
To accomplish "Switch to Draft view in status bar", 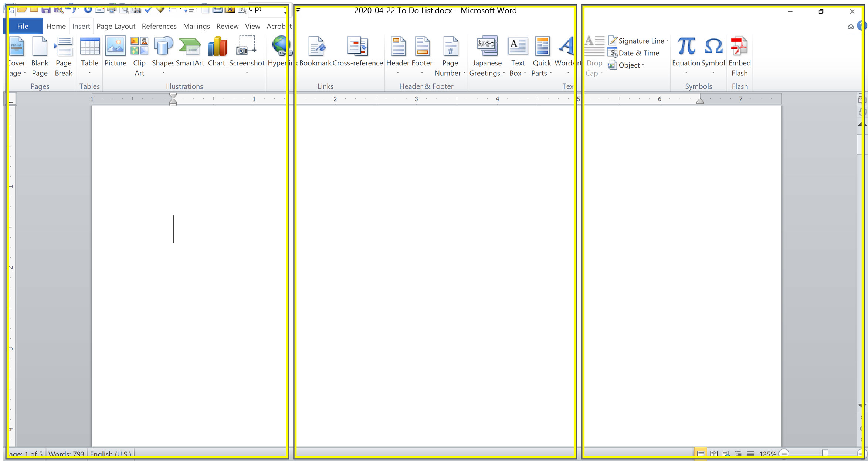I will [x=750, y=454].
